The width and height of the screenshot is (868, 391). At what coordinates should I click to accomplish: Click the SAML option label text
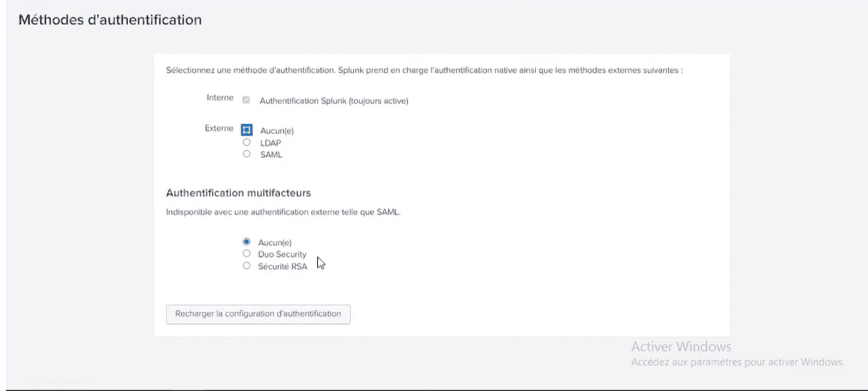(271, 155)
